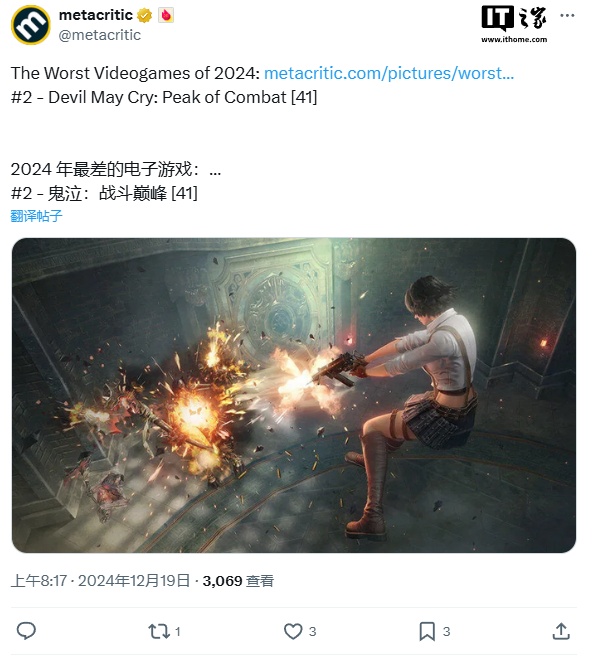Click the www.ithome.com watermark text
This screenshot has height=657, width=592.
514,39
